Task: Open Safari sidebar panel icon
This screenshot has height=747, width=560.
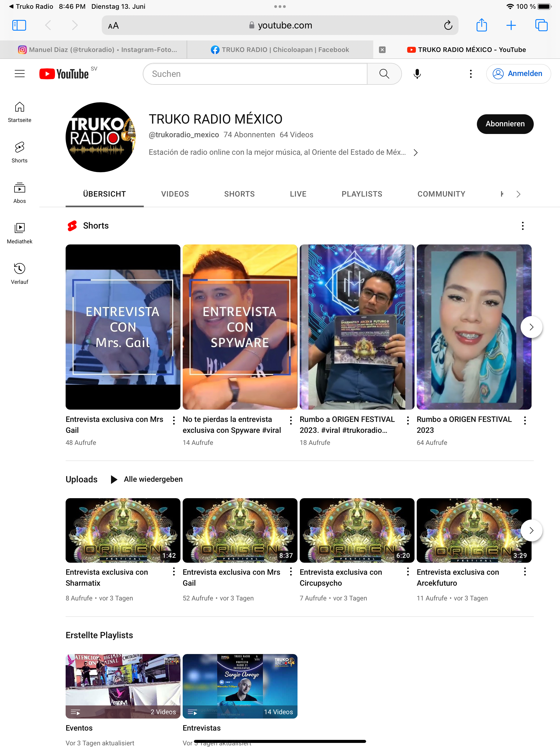Action: click(x=19, y=25)
